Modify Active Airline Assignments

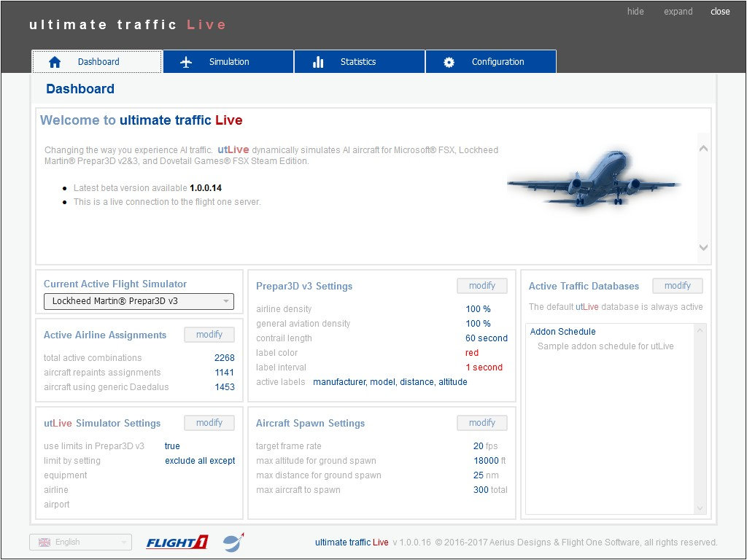point(209,335)
